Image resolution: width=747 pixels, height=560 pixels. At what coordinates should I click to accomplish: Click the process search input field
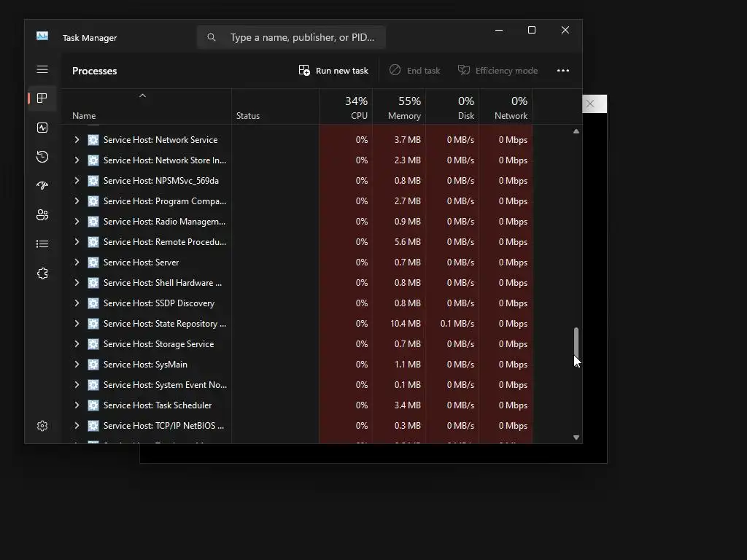click(x=291, y=37)
